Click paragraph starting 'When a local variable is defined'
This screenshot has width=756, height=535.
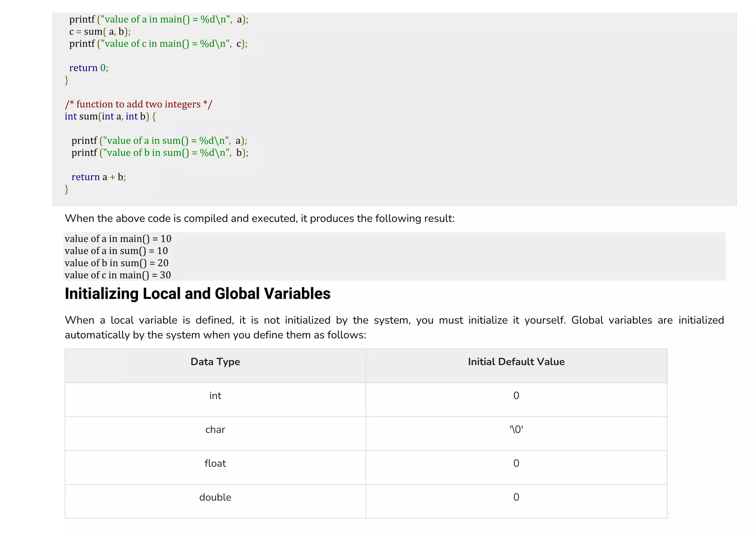pyautogui.click(x=394, y=327)
